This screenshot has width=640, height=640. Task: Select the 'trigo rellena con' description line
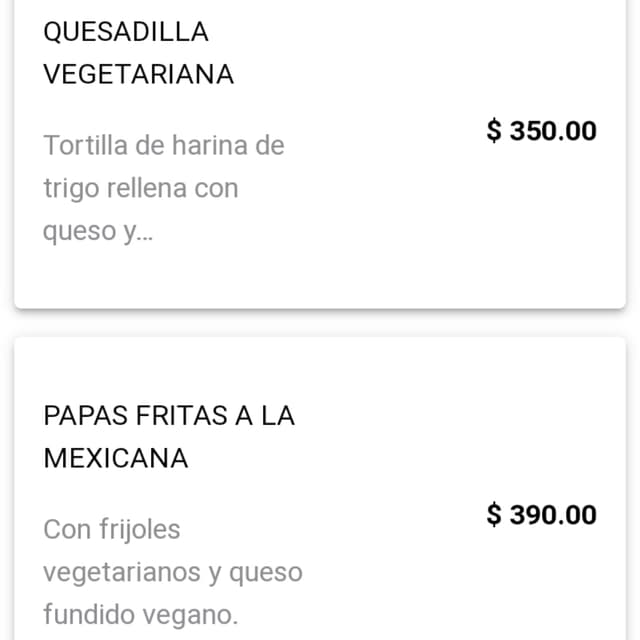pos(141,189)
